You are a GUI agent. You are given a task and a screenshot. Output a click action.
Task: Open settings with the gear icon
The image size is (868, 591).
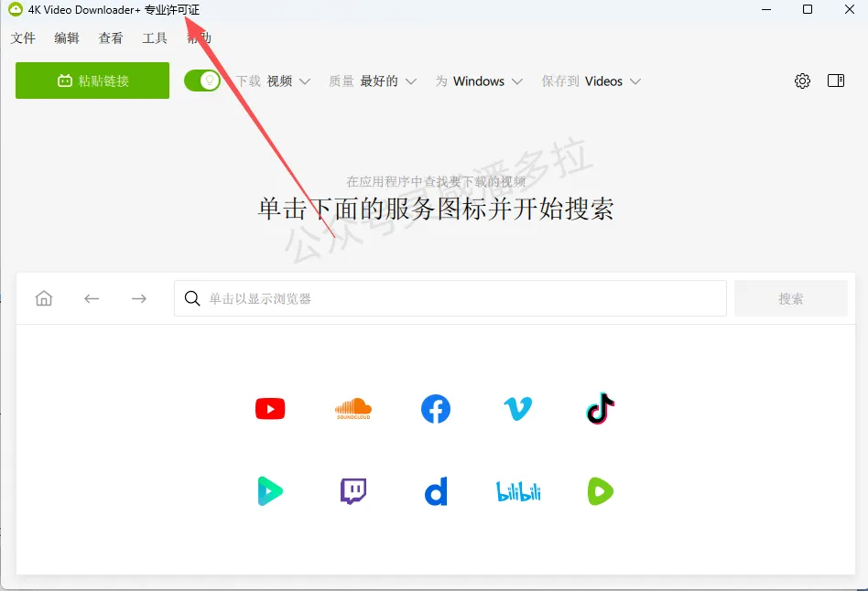(x=802, y=81)
